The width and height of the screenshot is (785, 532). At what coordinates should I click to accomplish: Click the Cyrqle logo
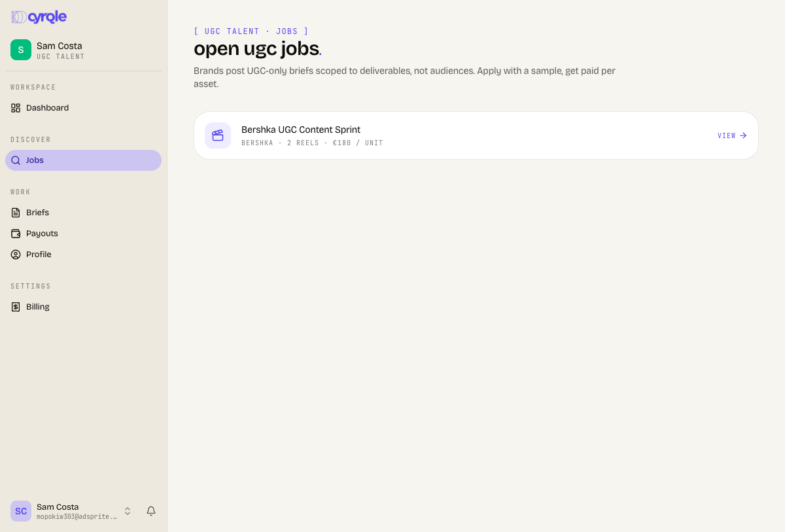39,17
